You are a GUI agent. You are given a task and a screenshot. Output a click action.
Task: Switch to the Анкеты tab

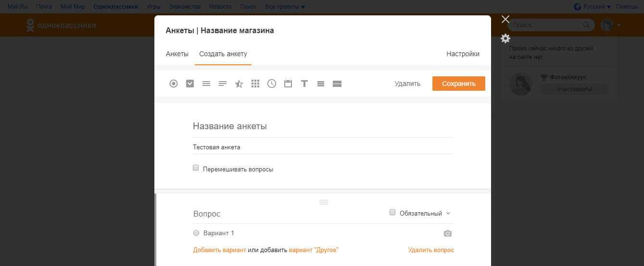point(177,54)
